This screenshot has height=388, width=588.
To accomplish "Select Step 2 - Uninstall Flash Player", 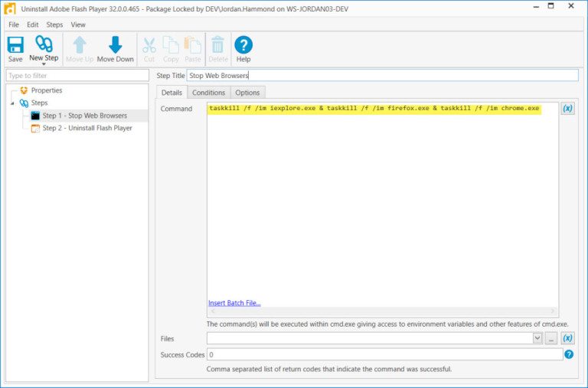I will (87, 128).
